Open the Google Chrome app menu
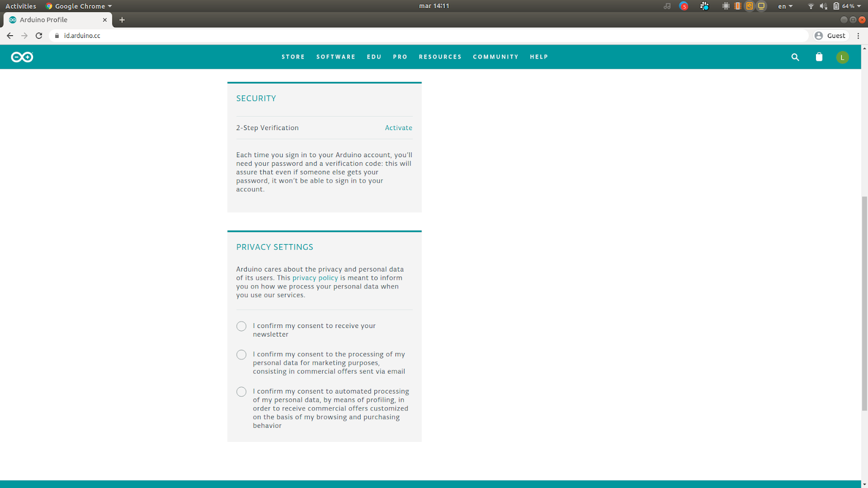 point(79,6)
